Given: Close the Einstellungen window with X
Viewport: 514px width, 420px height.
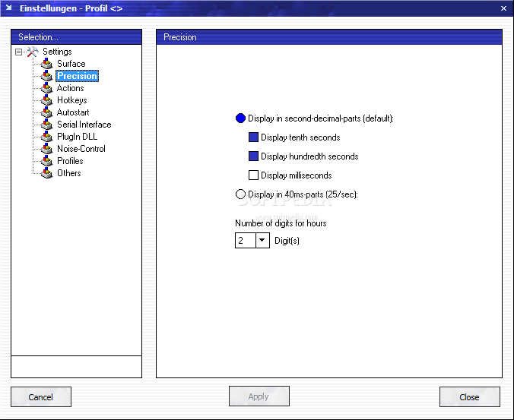Looking at the screenshot, I should [x=504, y=8].
